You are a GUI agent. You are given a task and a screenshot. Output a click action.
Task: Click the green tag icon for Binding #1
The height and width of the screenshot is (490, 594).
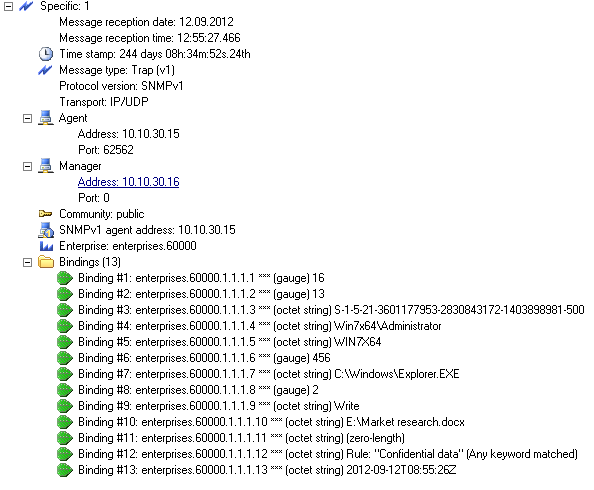coord(65,278)
